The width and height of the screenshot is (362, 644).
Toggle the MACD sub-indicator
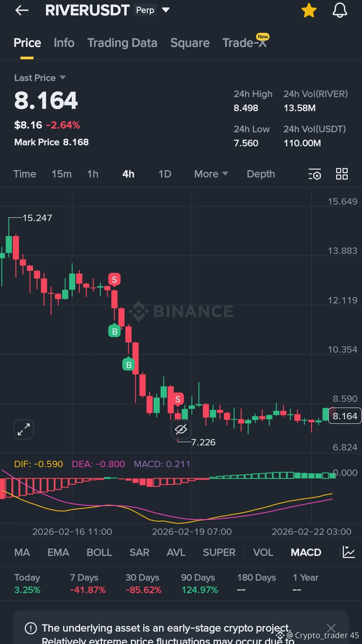pyautogui.click(x=306, y=552)
